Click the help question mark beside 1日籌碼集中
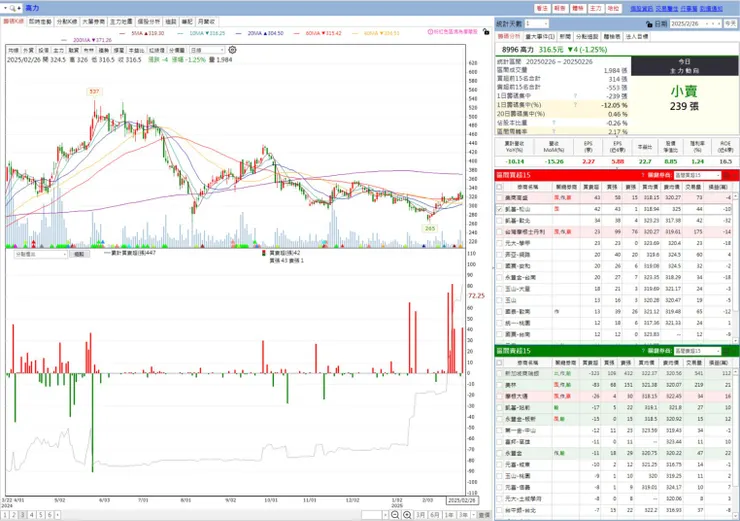 pyautogui.click(x=575, y=96)
